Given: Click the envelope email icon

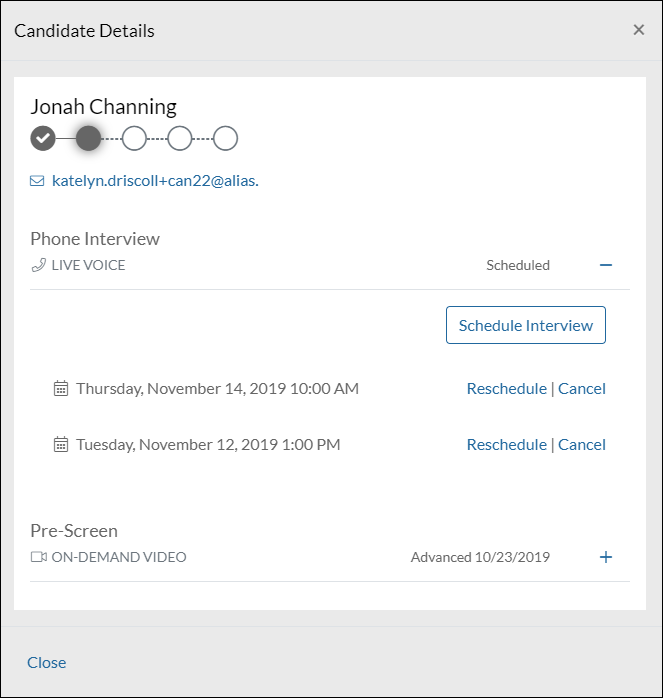Looking at the screenshot, I should pos(38,181).
